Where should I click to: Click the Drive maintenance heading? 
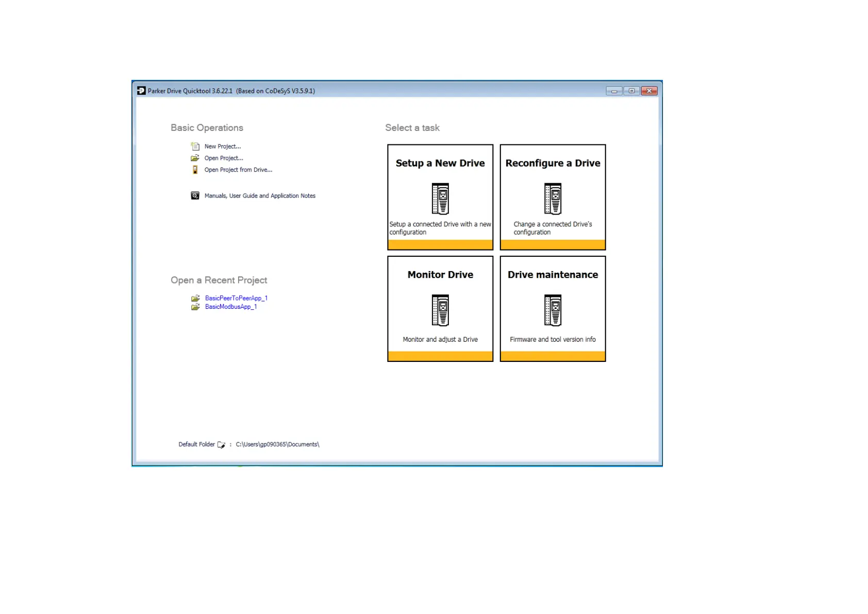pyautogui.click(x=553, y=275)
